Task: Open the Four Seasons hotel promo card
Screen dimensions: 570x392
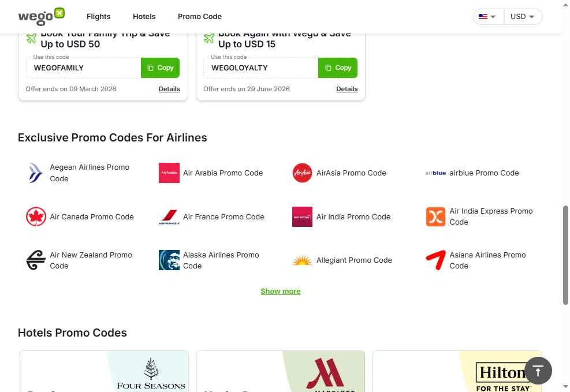Action: tap(105, 371)
